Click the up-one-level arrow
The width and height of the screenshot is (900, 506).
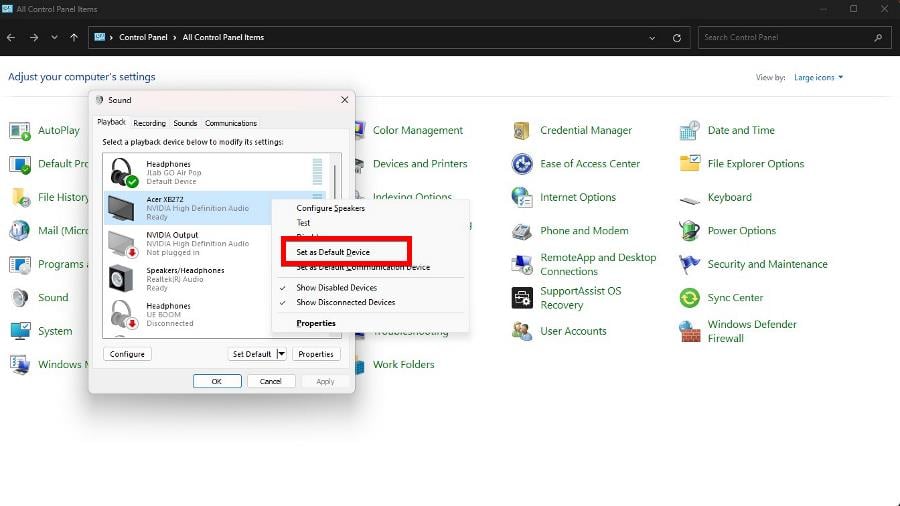(74, 38)
